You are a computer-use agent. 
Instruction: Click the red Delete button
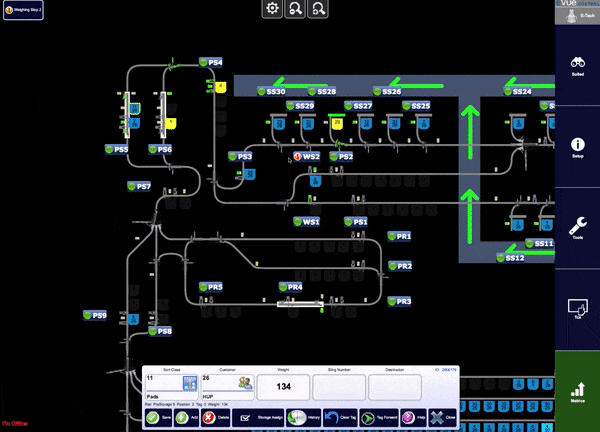215,417
